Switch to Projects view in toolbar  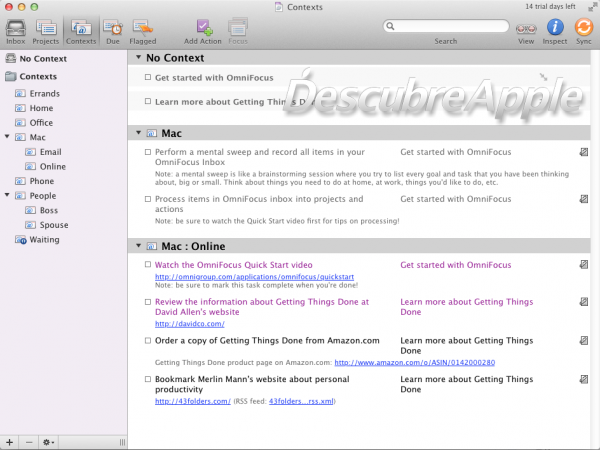[x=46, y=31]
